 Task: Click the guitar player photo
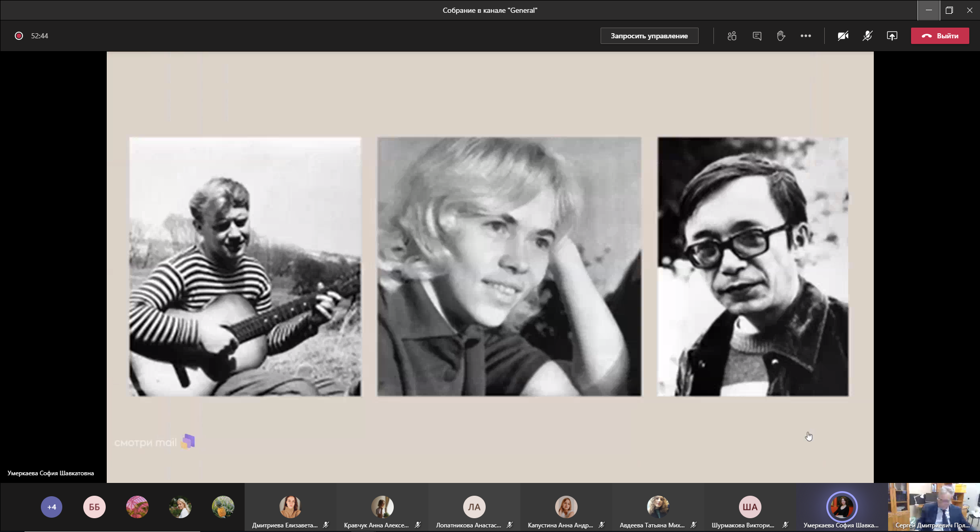(245, 266)
